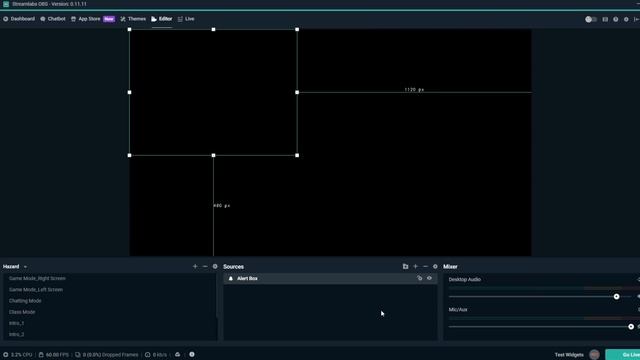Open the Hazard scene collection dropdown
The height and width of the screenshot is (360, 640).
tap(15, 267)
